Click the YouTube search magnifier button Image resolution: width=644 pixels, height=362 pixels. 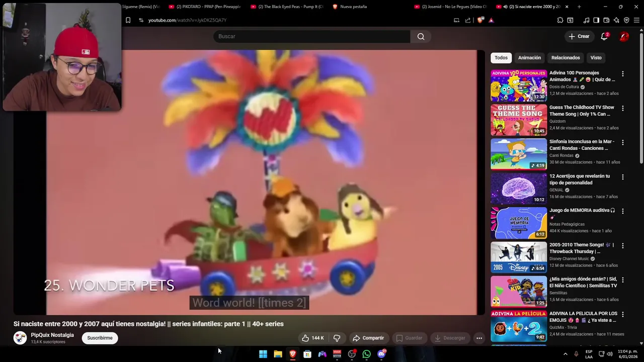tap(421, 36)
